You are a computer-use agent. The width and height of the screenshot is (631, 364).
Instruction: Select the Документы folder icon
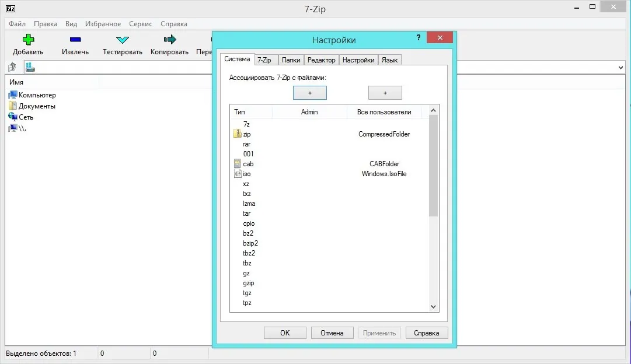[x=13, y=106]
